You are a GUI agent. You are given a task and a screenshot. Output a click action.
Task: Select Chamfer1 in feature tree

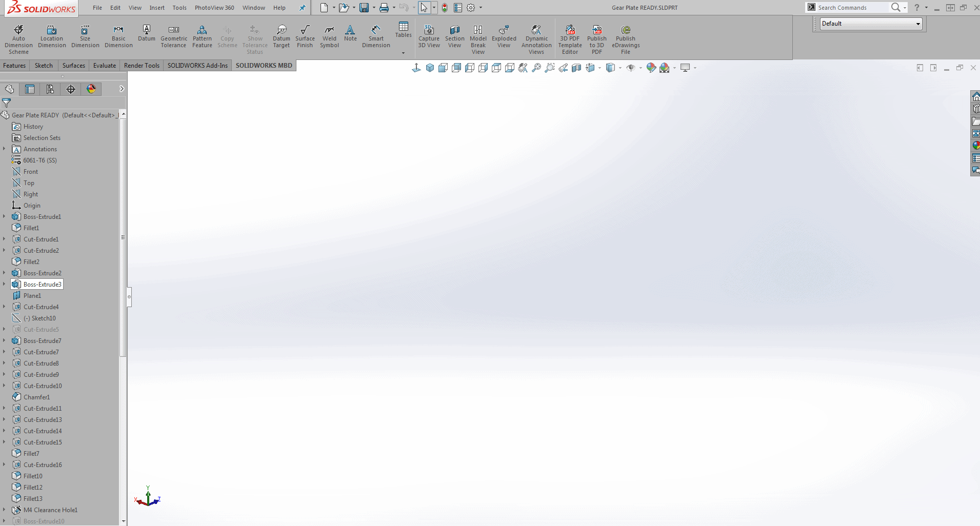[x=36, y=397]
